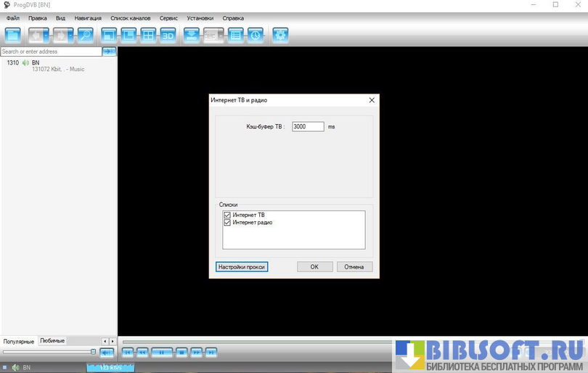Click the 3D mode toolbar icon
The image size is (588, 373).
[x=168, y=35]
